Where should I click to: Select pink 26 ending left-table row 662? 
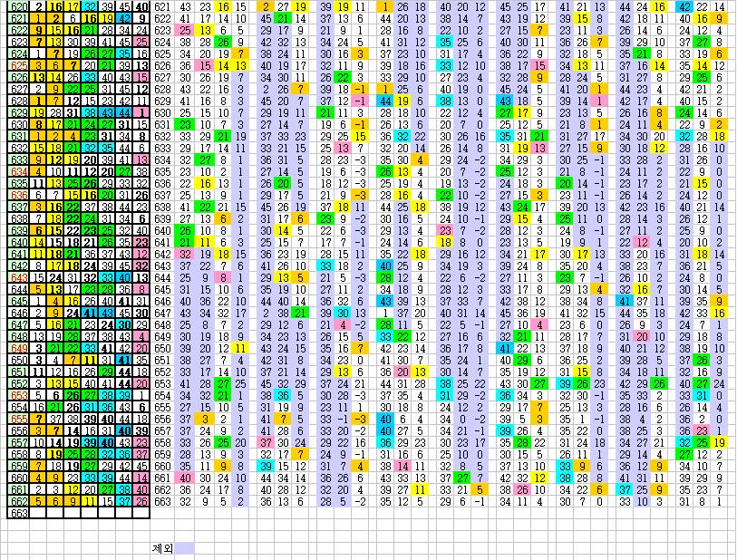[141, 501]
